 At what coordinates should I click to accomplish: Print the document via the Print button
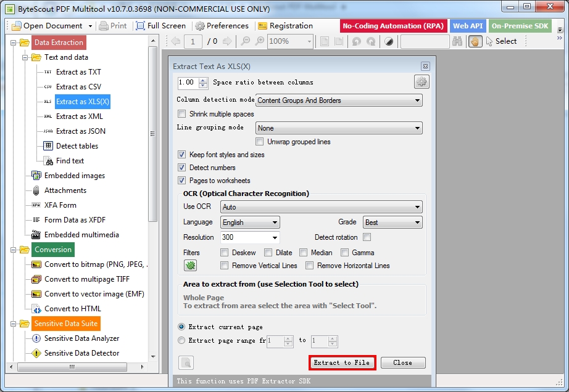[113, 26]
